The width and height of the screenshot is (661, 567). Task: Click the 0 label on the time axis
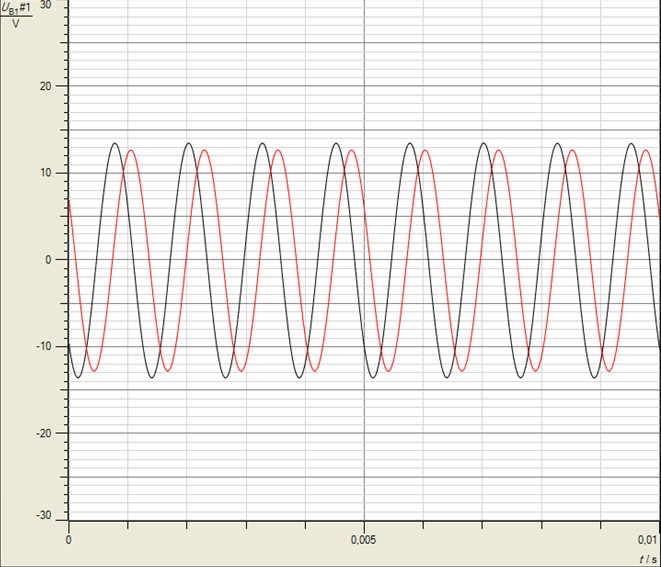[x=68, y=539]
